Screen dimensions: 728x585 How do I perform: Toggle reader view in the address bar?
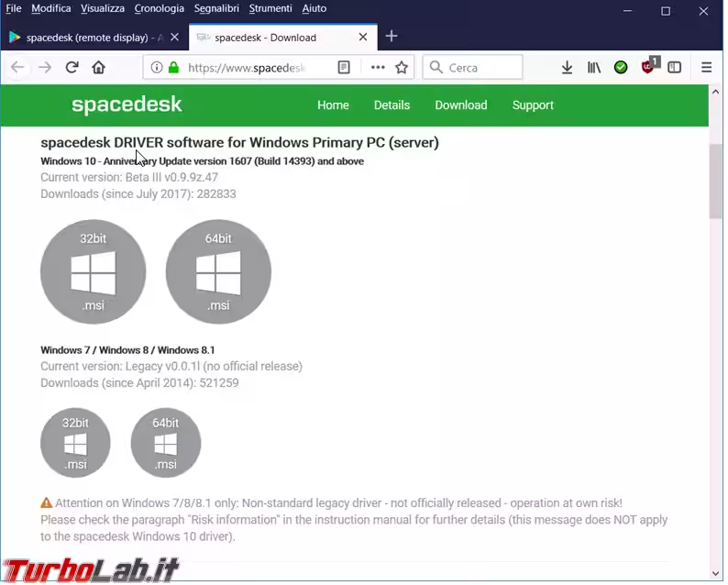pyautogui.click(x=344, y=68)
